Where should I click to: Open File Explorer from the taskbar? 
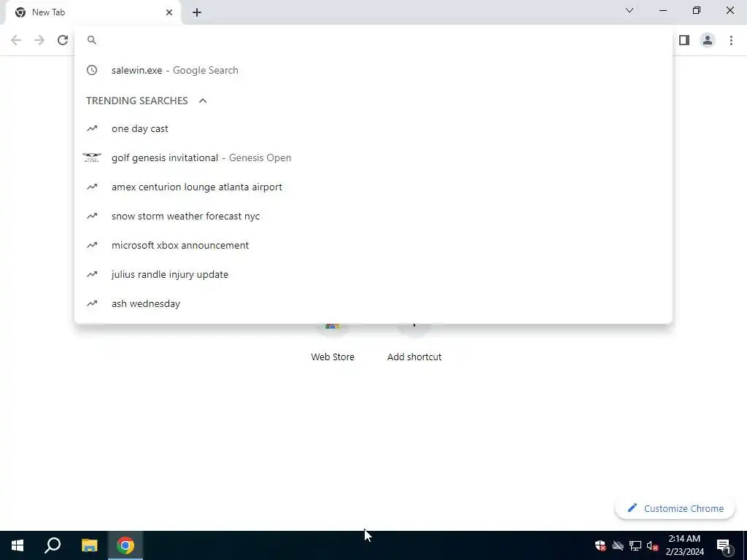point(89,545)
